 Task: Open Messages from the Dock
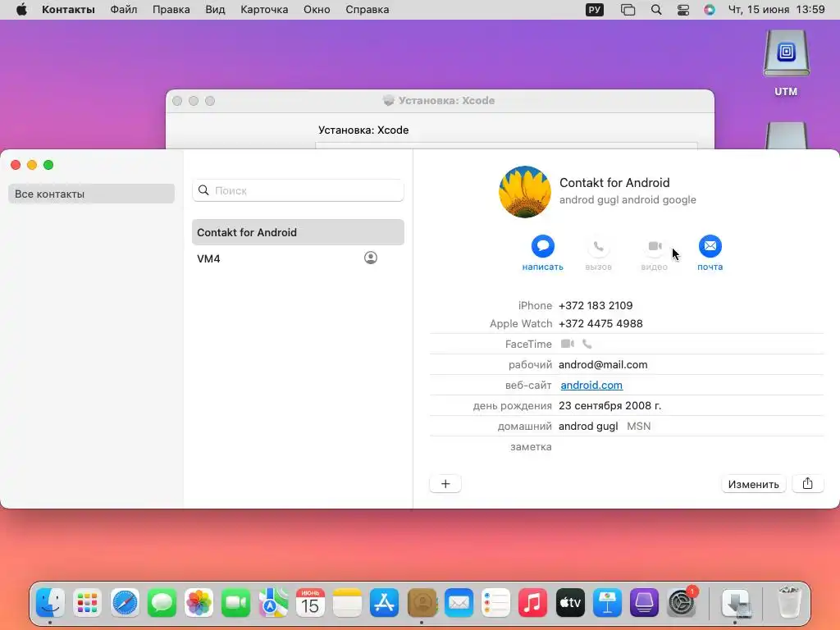coord(162,603)
